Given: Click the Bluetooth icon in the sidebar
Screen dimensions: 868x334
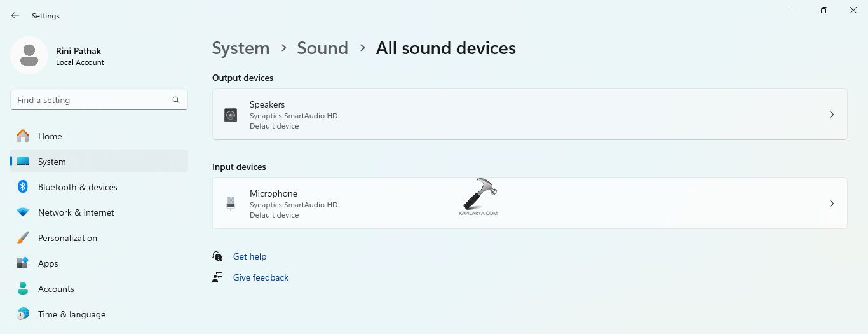Looking at the screenshot, I should (x=23, y=187).
